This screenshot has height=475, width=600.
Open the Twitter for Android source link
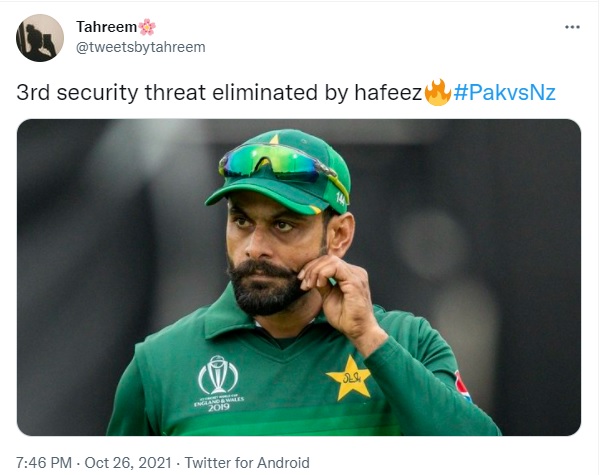pyautogui.click(x=247, y=463)
